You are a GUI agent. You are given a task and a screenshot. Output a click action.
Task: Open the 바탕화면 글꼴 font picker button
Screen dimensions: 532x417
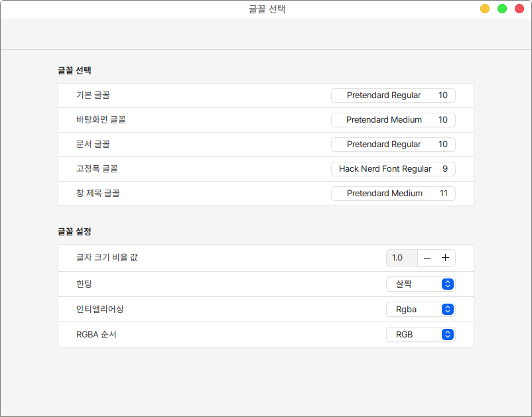pyautogui.click(x=393, y=120)
